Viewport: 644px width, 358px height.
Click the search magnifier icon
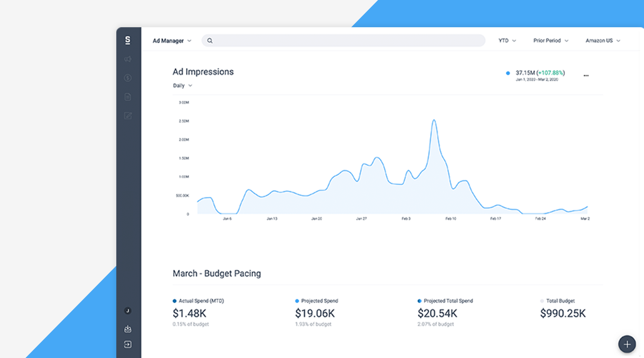point(210,40)
